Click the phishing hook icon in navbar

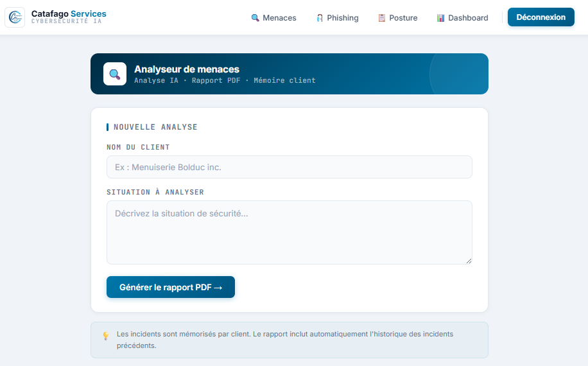320,18
